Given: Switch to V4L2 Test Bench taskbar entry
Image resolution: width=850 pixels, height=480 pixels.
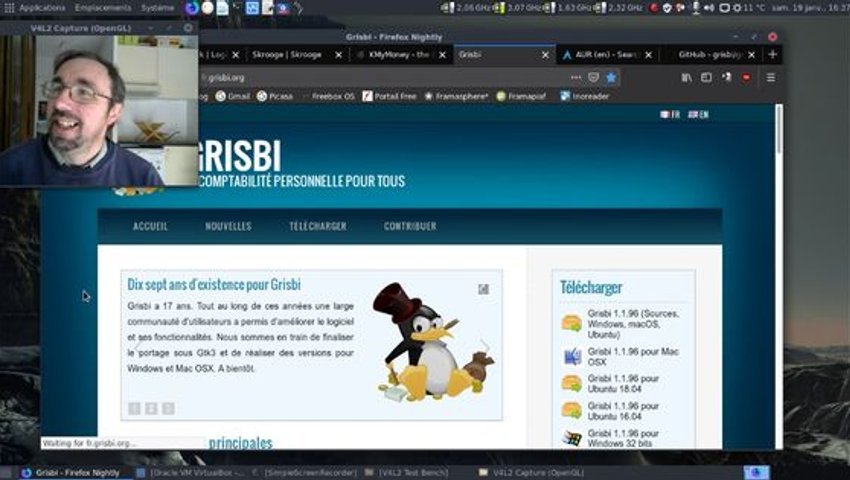Looking at the screenshot, I should pyautogui.click(x=407, y=473).
